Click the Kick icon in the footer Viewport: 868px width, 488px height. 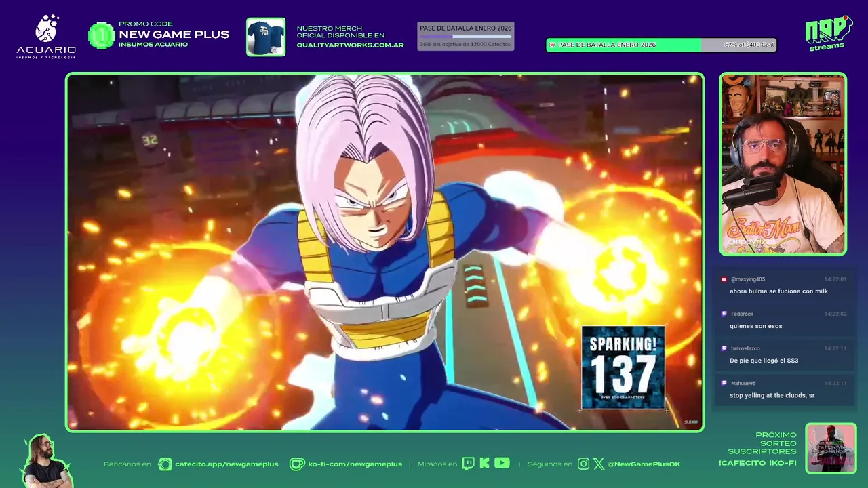[x=484, y=464]
